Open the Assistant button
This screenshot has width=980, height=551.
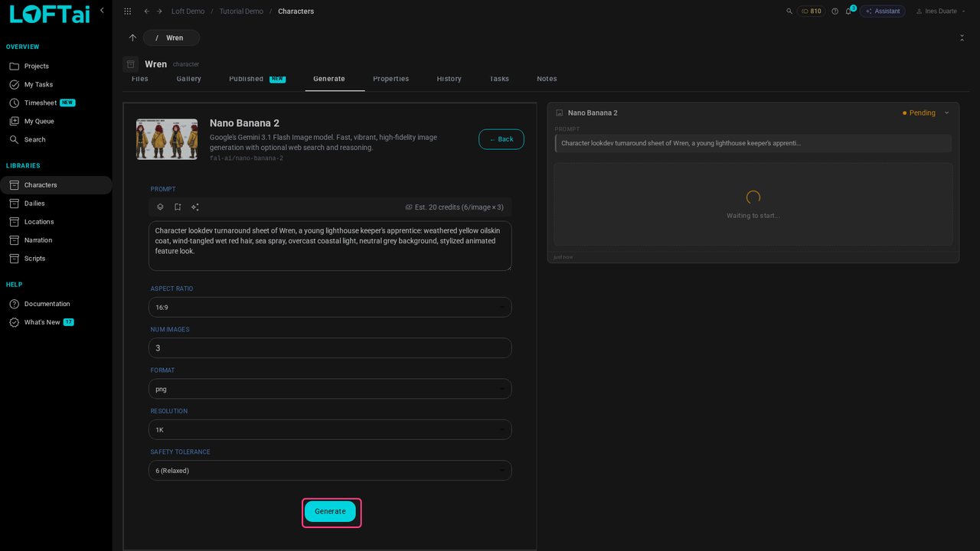(883, 11)
